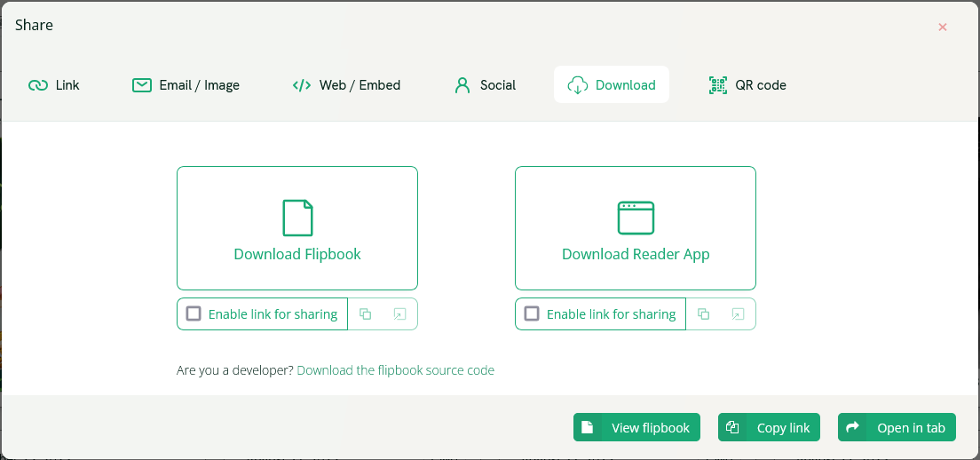
Task: Click the Copy link button
Action: click(x=769, y=427)
